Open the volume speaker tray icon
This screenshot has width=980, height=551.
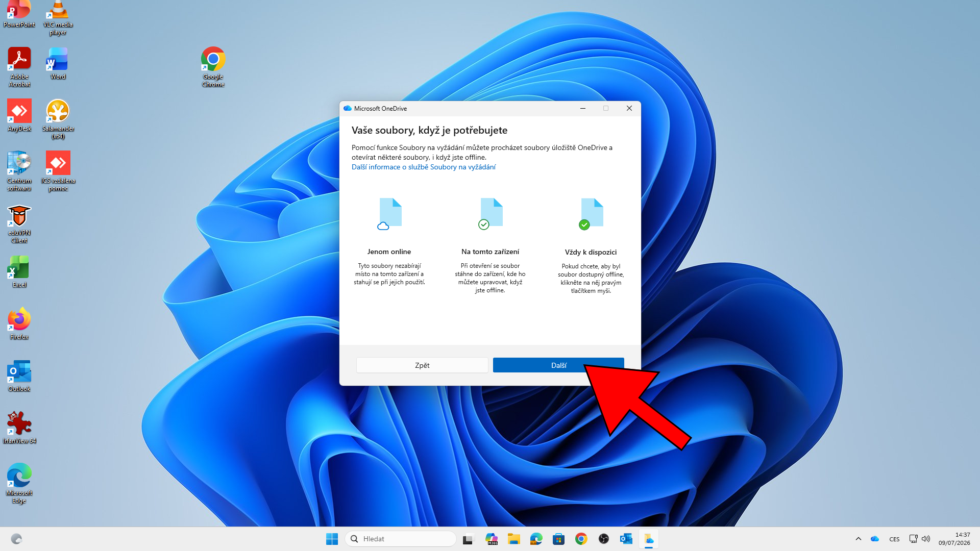point(926,539)
